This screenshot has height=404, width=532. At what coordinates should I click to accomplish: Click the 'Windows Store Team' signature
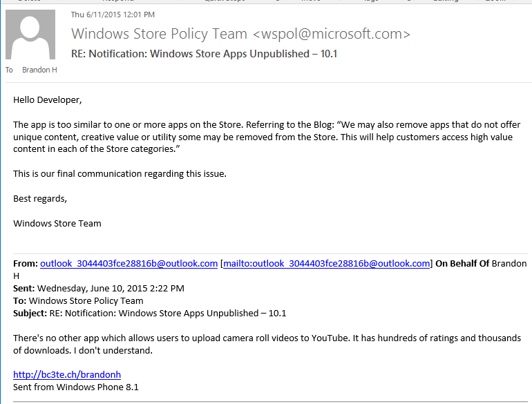(x=57, y=224)
